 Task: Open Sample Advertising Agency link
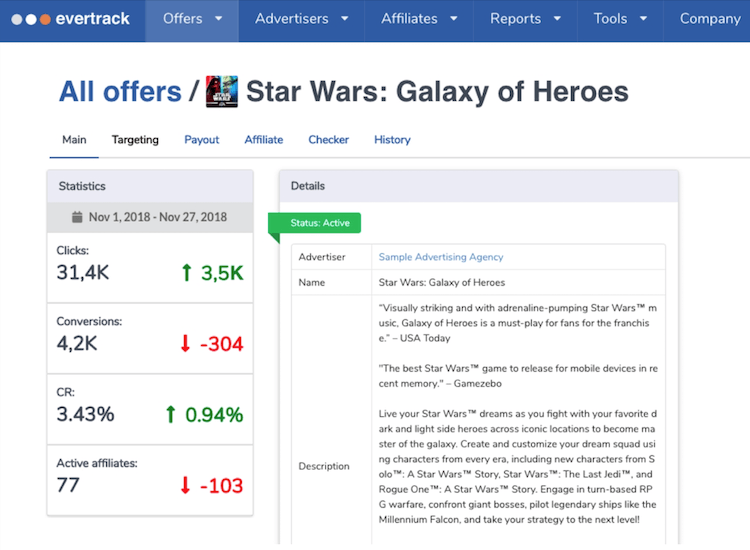click(441, 257)
